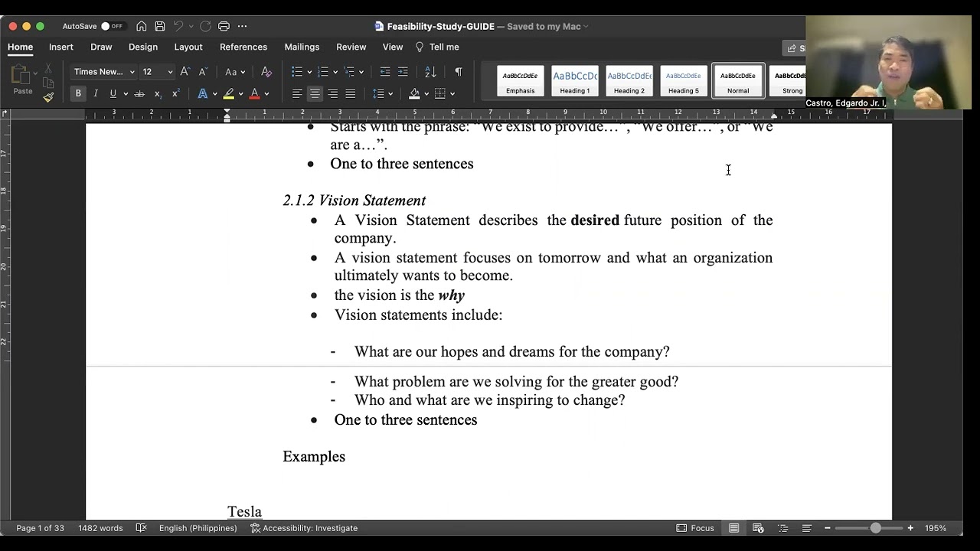Expand the bullet list style dropdown
This screenshot has height=551, width=980.
pos(309,72)
